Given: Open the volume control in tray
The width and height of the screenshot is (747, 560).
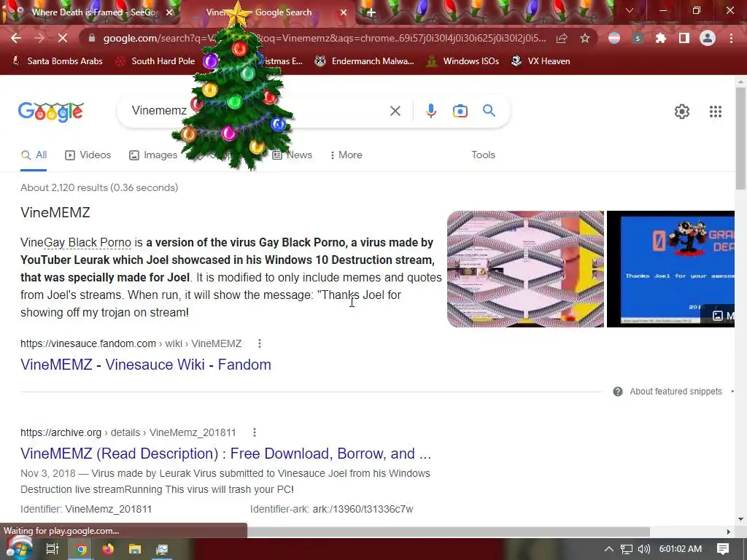Looking at the screenshot, I should point(643,549).
